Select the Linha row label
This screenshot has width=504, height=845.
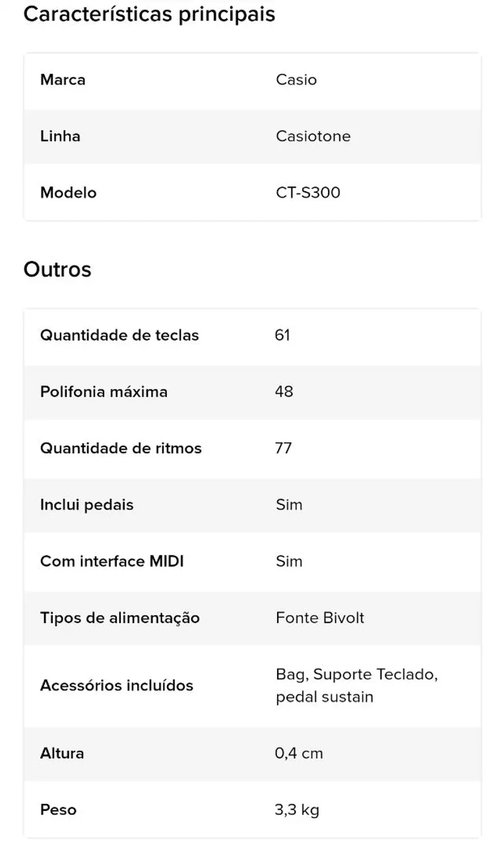pos(60,137)
